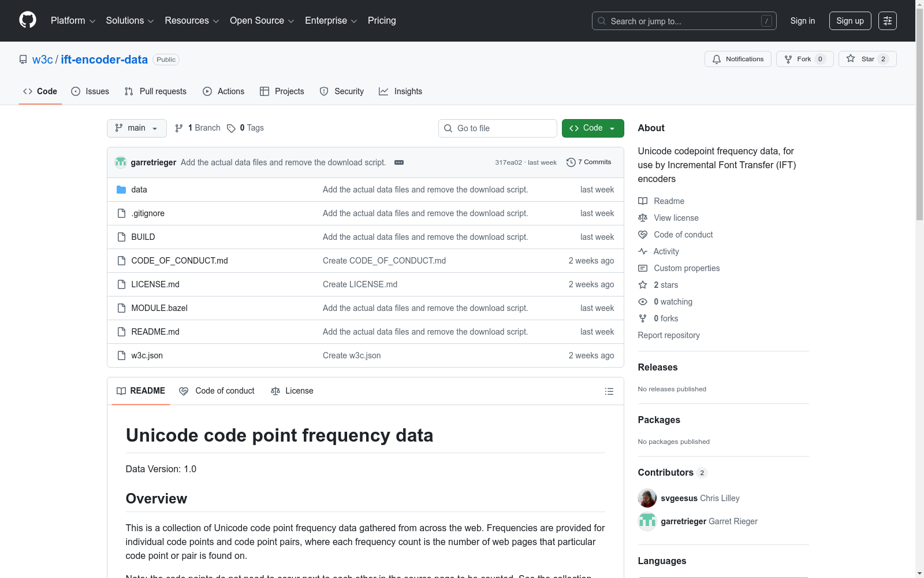The image size is (924, 578).
Task: Open the green Code dropdown button
Action: click(593, 128)
